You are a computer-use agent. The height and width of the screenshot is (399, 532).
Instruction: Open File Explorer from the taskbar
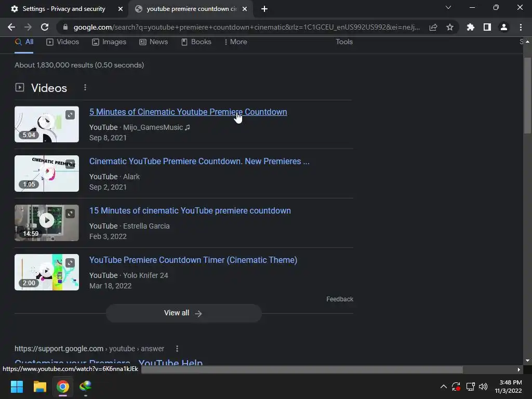[x=39, y=387]
